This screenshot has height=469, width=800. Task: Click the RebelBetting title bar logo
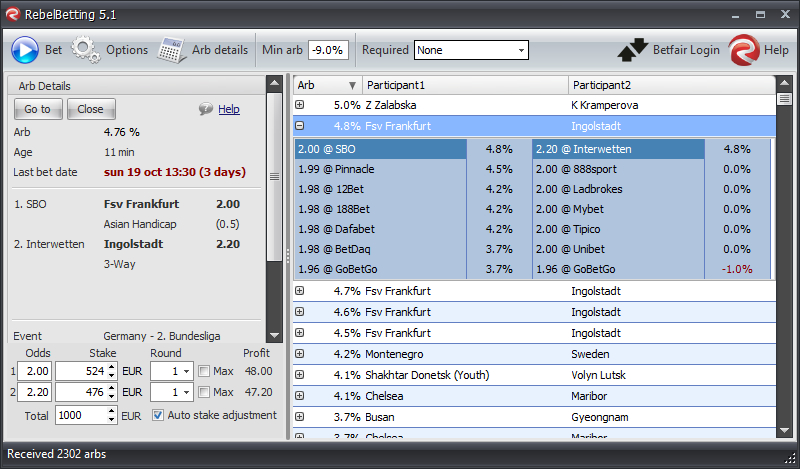coord(13,14)
